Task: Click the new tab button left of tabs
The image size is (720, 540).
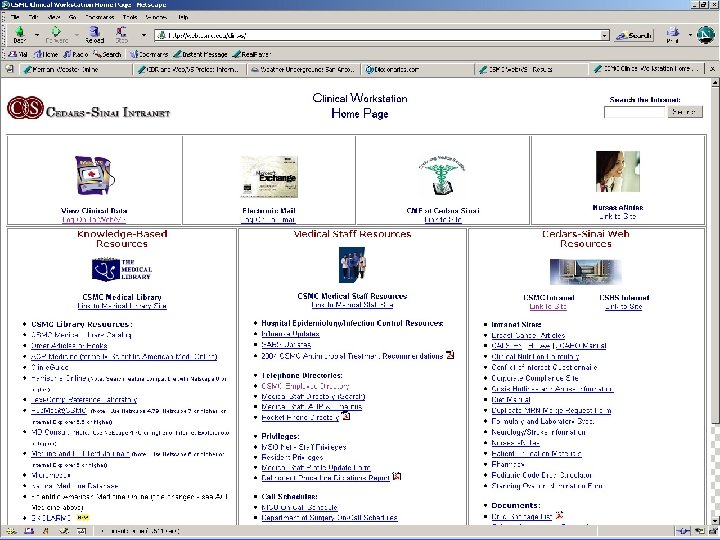Action: (10, 69)
